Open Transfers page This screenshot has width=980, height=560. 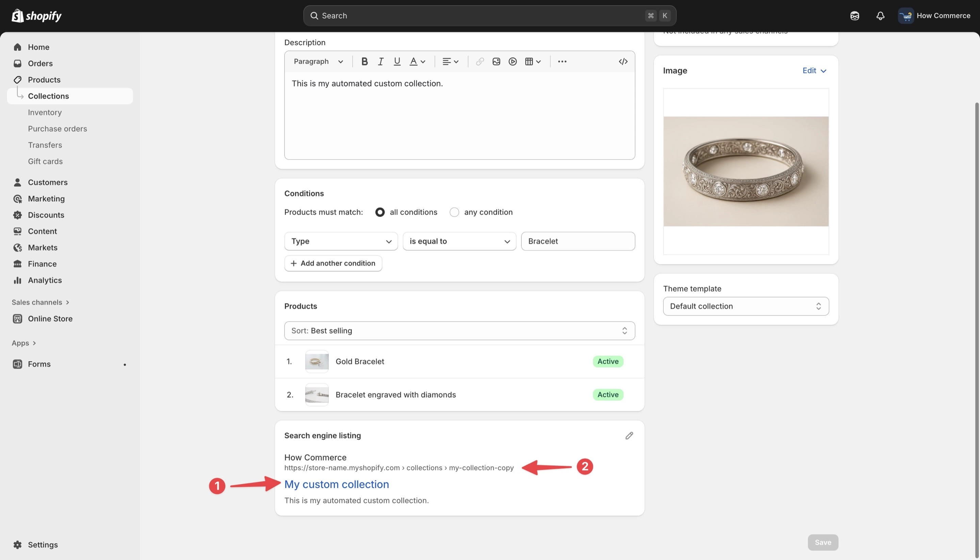coord(45,145)
